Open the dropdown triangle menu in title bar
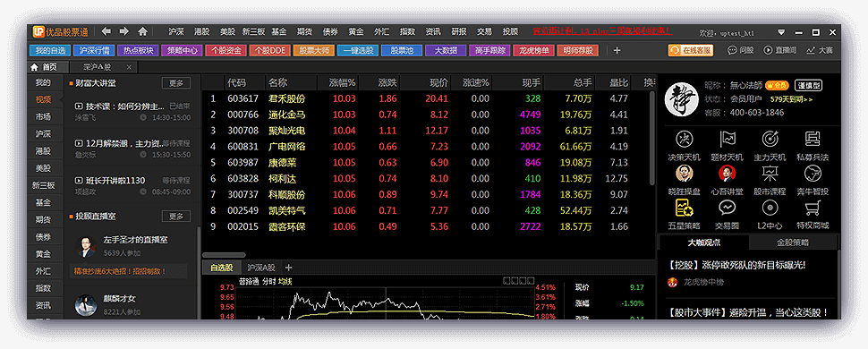This screenshot has height=349, width=868. [x=781, y=32]
